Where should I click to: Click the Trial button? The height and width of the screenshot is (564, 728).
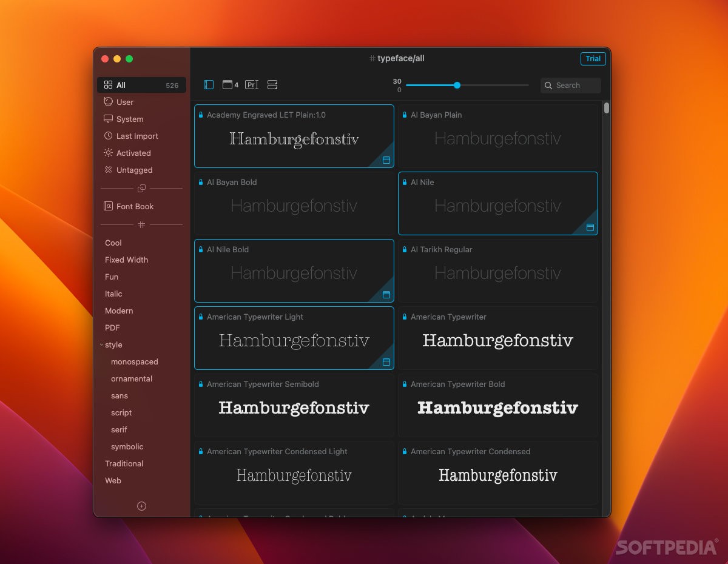(x=593, y=59)
